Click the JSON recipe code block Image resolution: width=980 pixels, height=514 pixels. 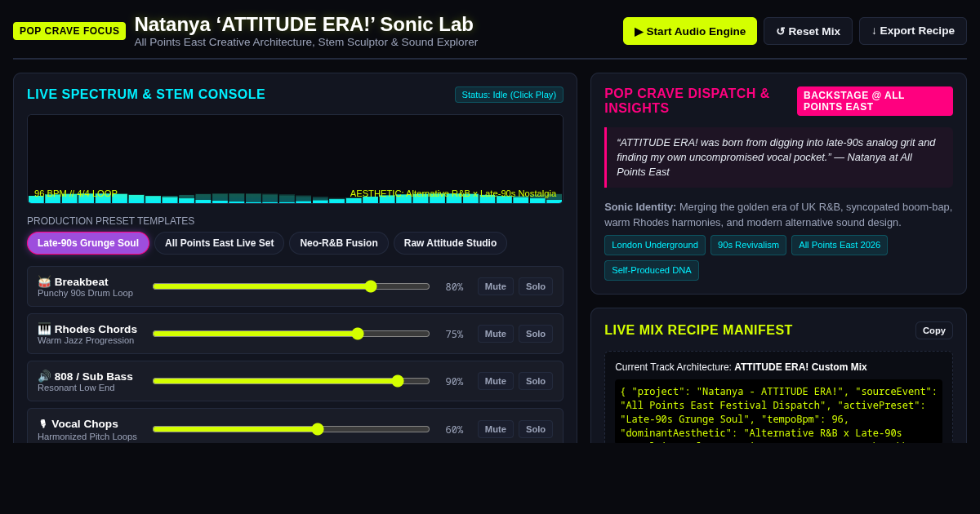click(x=778, y=412)
